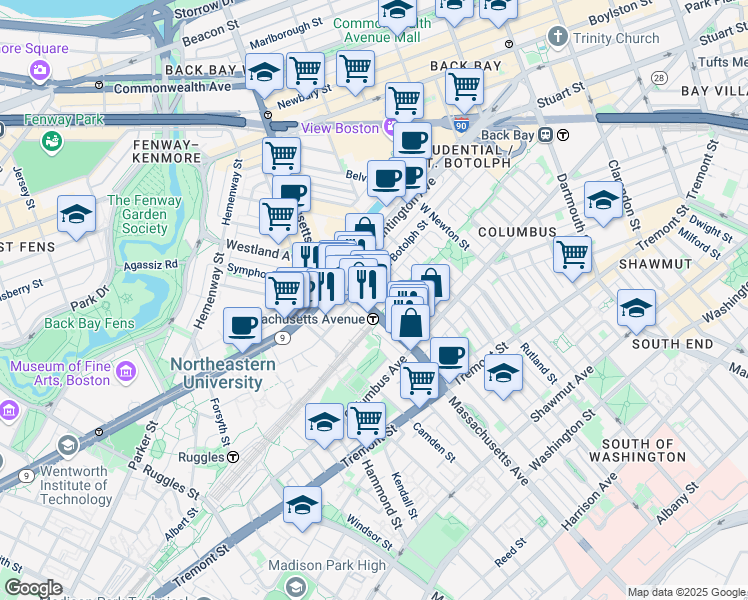
Task: Open the school marker above Madison Park High
Action: pos(302,508)
